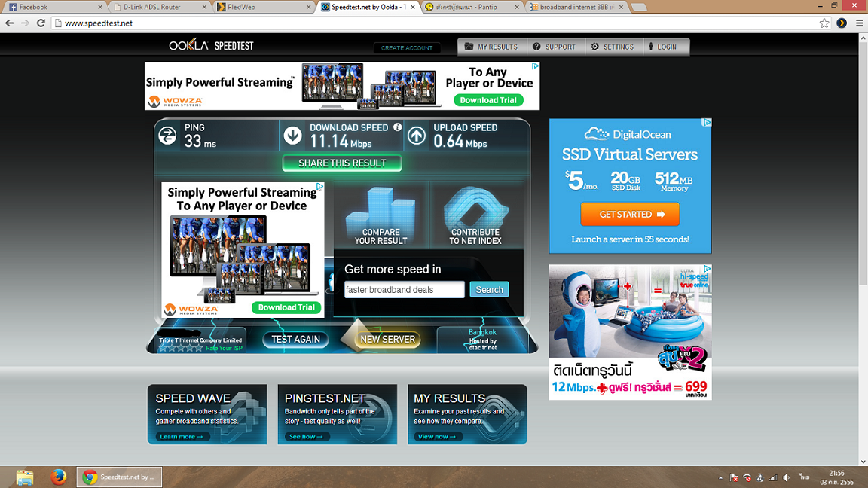
Task: Open the True Online 12 Mbps ad
Action: pyautogui.click(x=630, y=332)
